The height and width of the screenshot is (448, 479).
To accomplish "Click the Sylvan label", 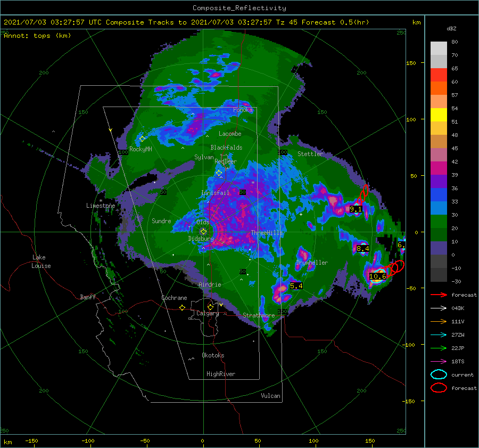I will 204,157.
